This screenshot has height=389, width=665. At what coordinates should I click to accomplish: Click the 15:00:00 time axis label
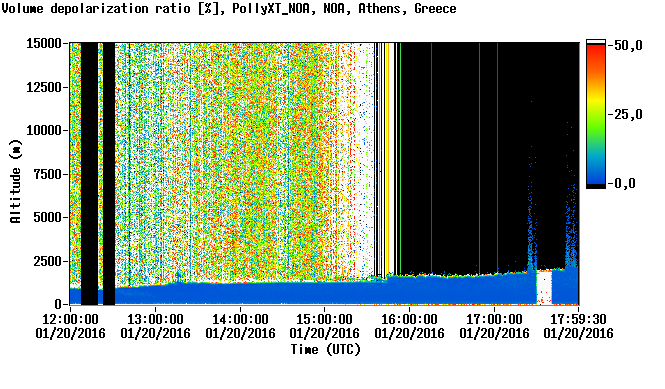[x=324, y=319]
